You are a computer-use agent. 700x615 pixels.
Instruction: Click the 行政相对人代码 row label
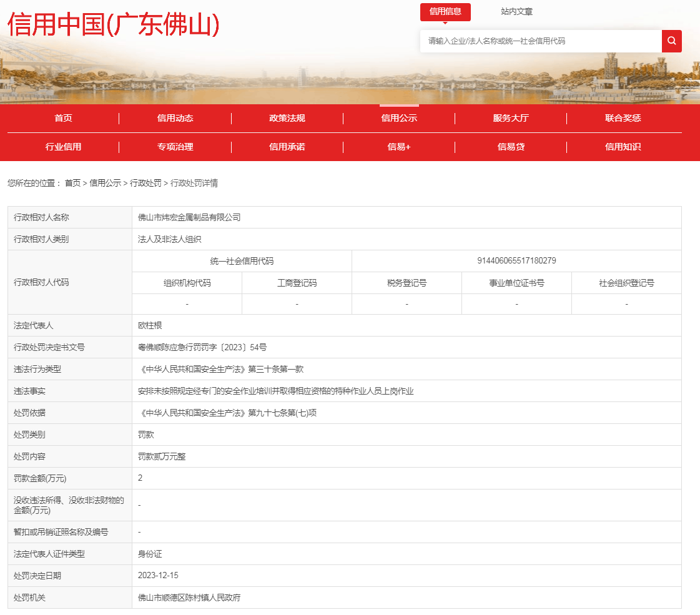click(41, 282)
